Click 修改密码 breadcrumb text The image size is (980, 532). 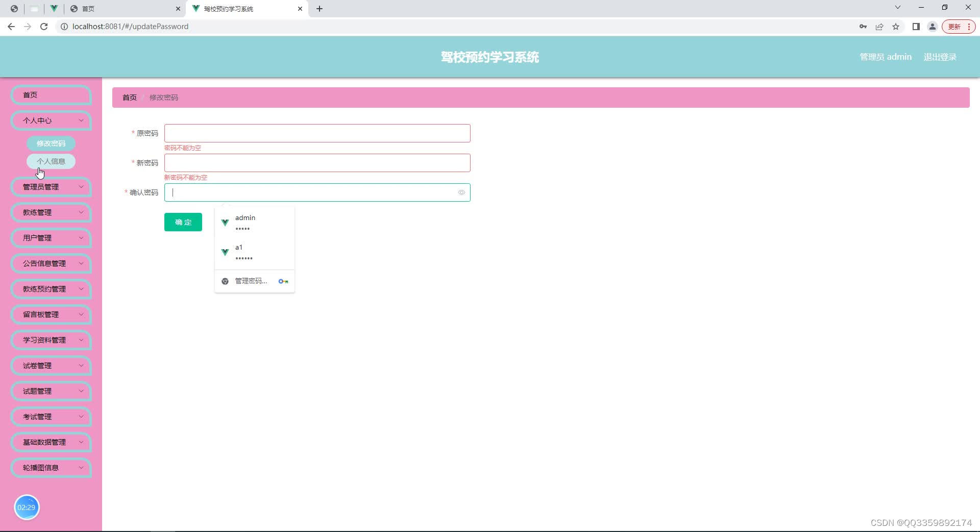pos(164,98)
